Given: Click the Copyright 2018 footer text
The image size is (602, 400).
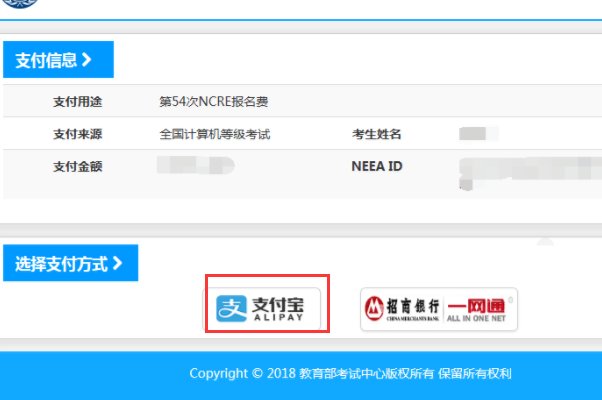Looking at the screenshot, I should pos(350,373).
